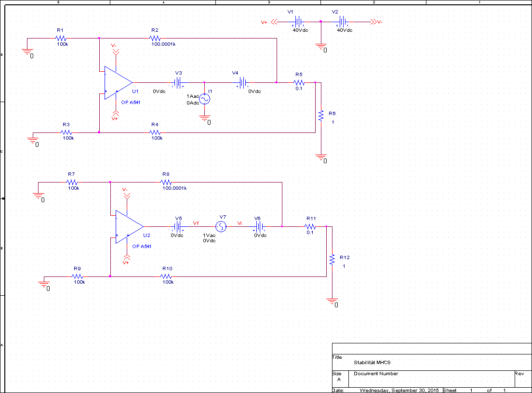Click the R6 value 1
This screenshot has width=532, height=393.
point(333,122)
